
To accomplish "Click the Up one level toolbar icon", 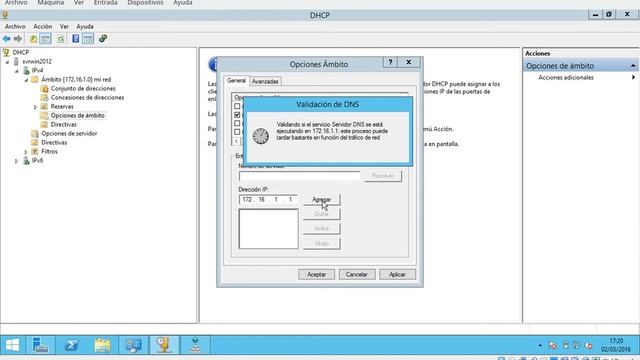I will 33,39.
